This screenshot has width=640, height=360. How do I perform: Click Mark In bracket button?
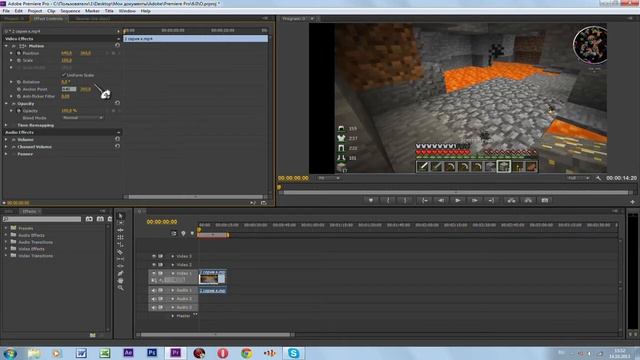(x=388, y=200)
